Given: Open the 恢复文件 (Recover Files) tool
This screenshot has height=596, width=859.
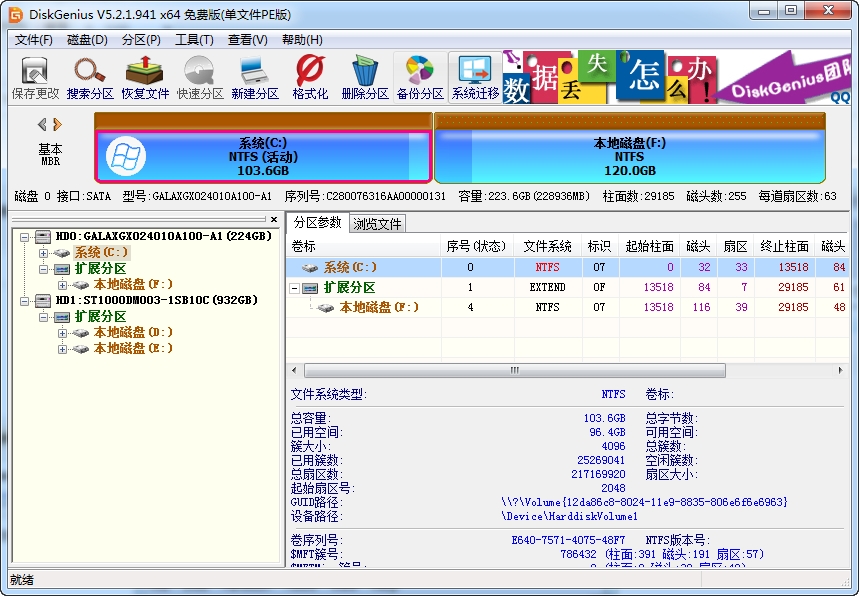Looking at the screenshot, I should [x=145, y=78].
